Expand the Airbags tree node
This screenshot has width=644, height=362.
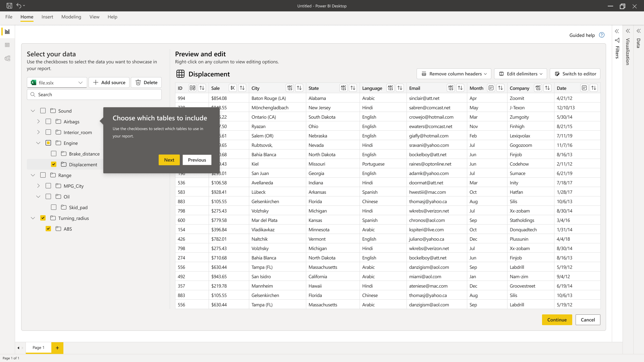(38, 121)
